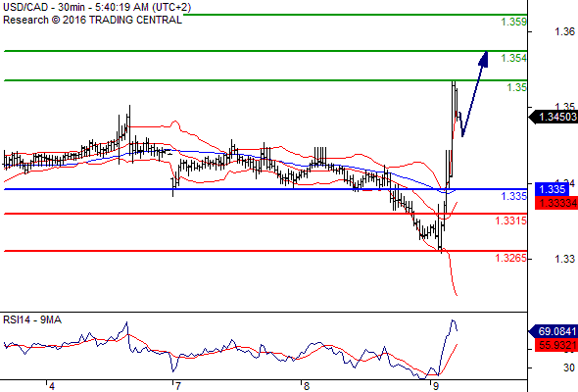Viewport: 578px width, 392px height.
Task: Click date marker 9 on time axis
Action: coord(436,386)
